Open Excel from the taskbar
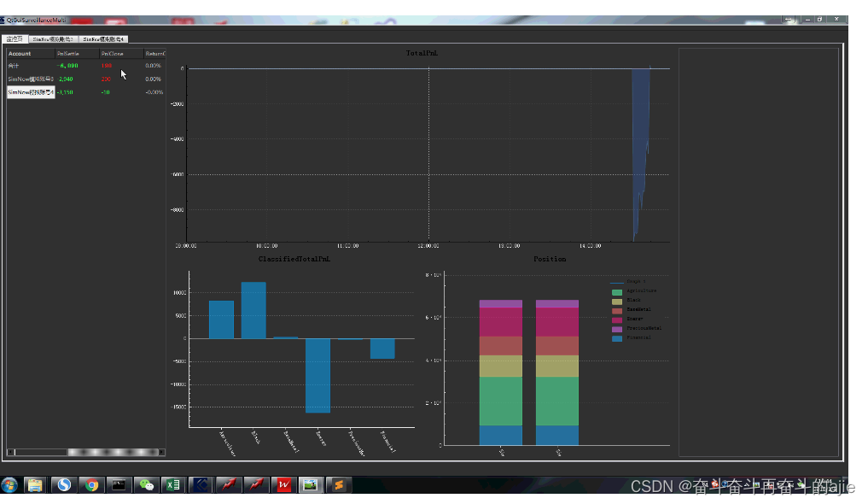Viewport: 868px width, 504px height. click(x=173, y=485)
